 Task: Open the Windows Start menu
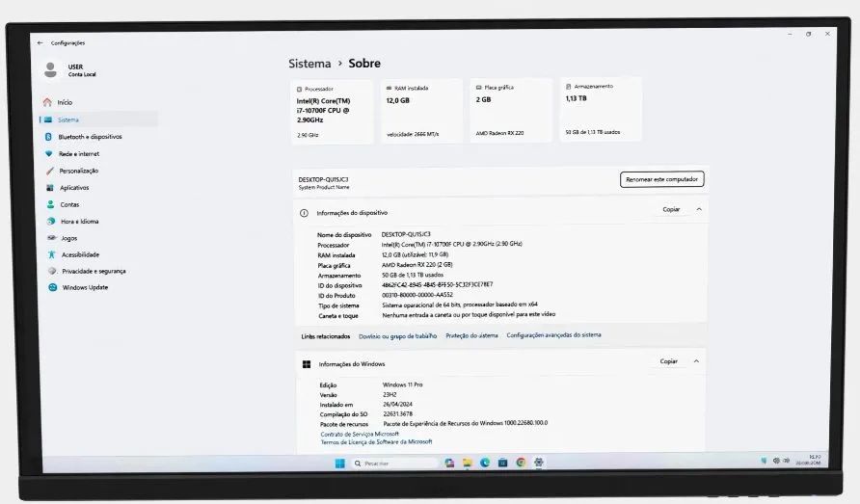click(340, 464)
